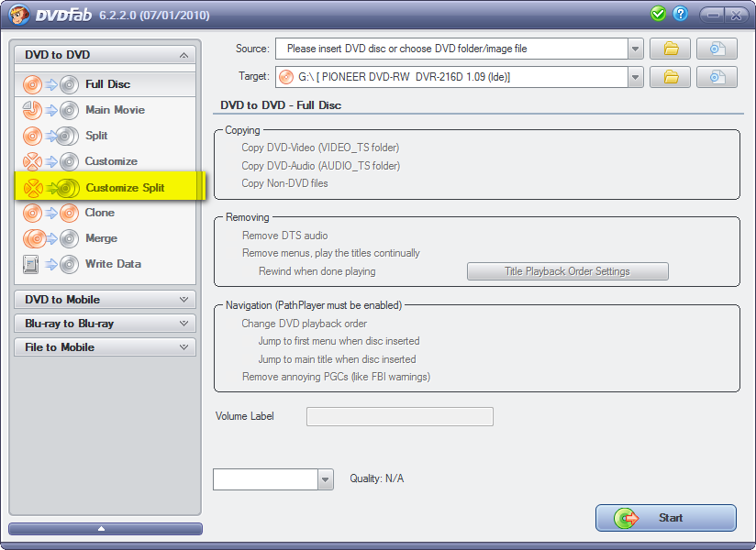
Task: Open the output size dropdown near Quality
Action: pos(326,479)
